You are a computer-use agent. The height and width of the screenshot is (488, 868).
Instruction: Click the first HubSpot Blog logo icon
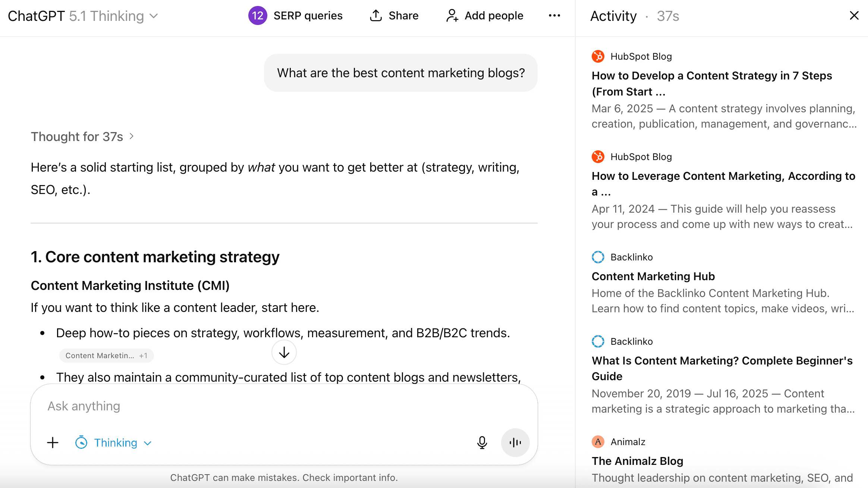(x=598, y=56)
